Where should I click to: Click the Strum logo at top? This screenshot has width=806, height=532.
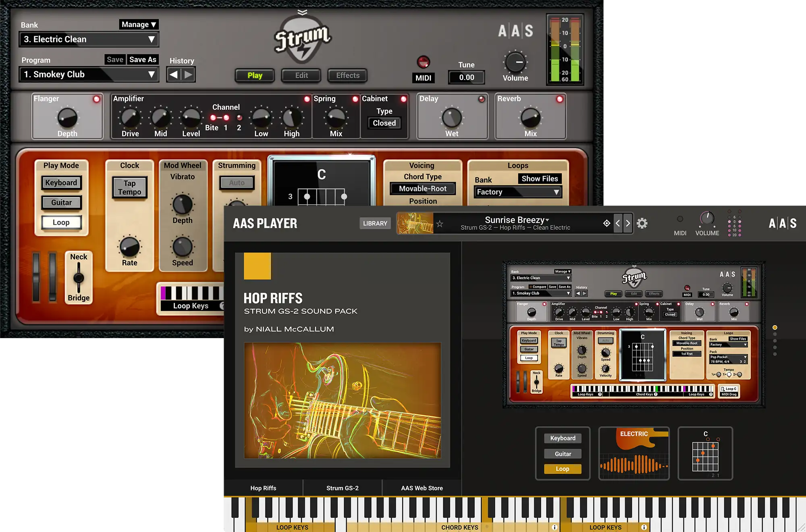coord(302,39)
